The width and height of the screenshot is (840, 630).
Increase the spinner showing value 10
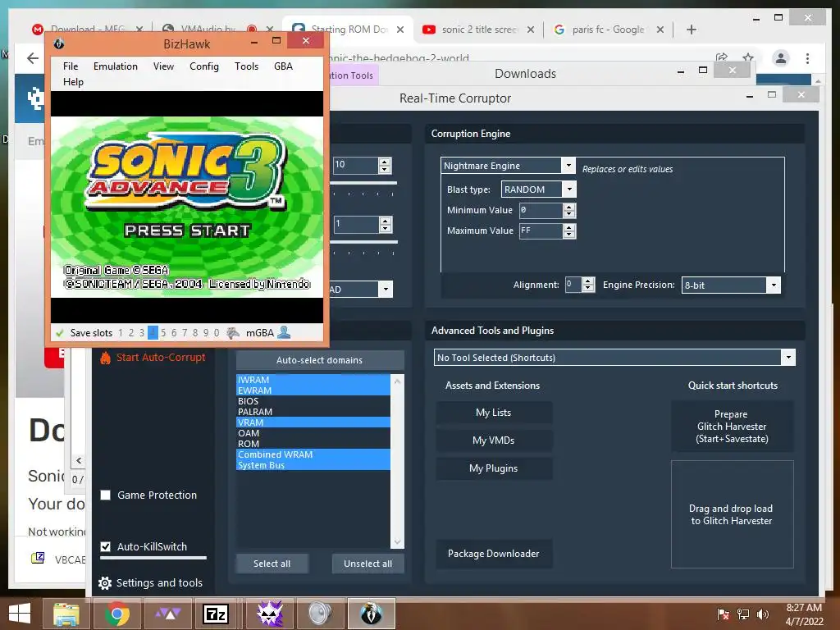(385, 162)
